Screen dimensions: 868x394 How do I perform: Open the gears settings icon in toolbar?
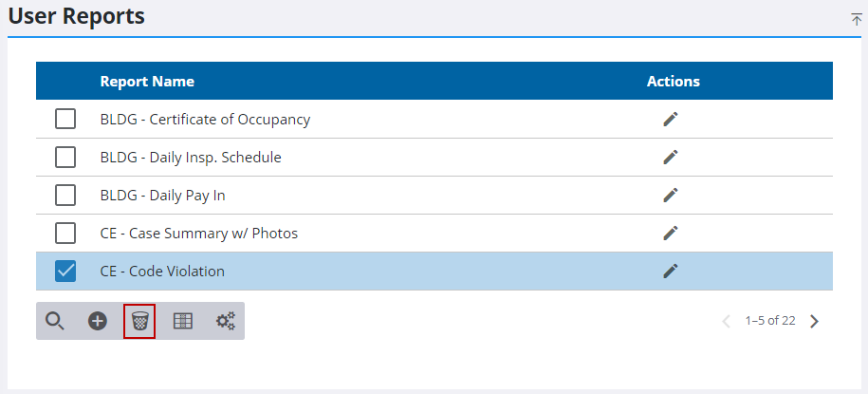[x=225, y=321]
